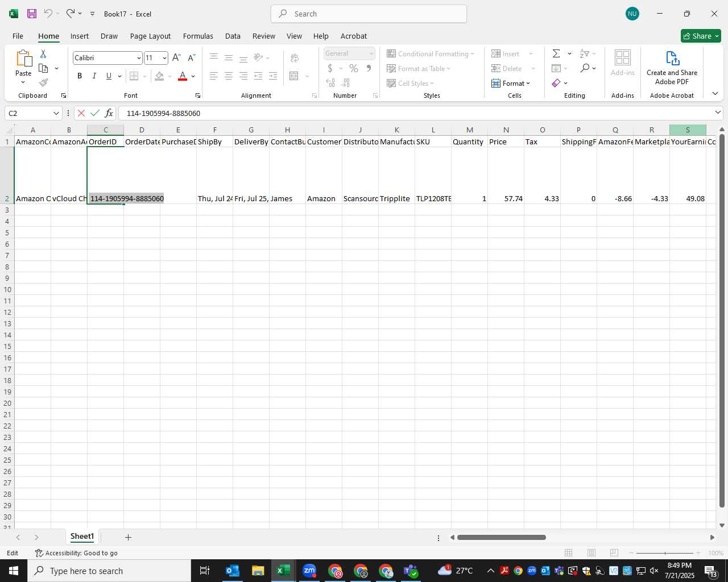Image resolution: width=728 pixels, height=582 pixels.
Task: Click the Middle Align icon
Action: point(229,57)
